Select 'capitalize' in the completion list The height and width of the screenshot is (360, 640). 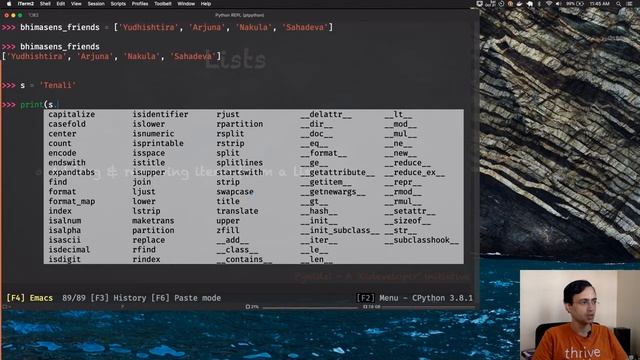click(x=71, y=114)
